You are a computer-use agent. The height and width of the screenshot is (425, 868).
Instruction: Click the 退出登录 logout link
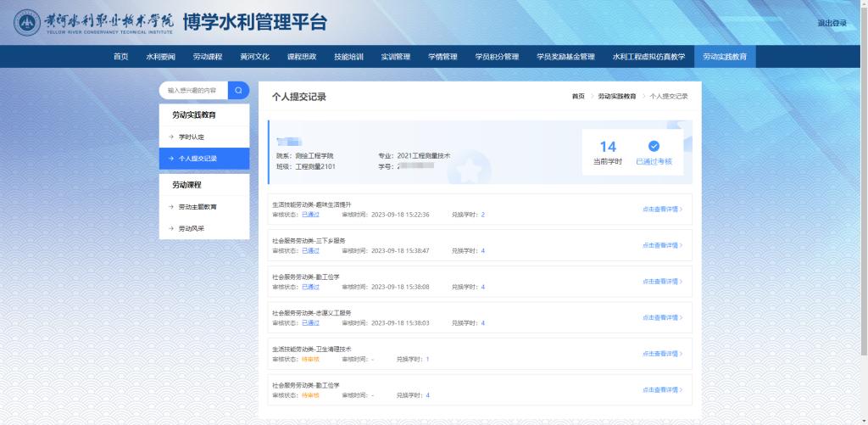(x=832, y=23)
